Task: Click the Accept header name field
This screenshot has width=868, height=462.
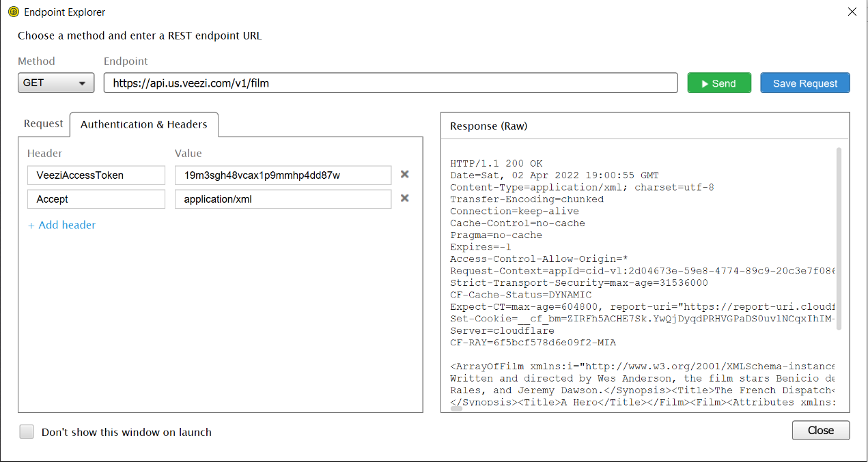Action: click(96, 199)
